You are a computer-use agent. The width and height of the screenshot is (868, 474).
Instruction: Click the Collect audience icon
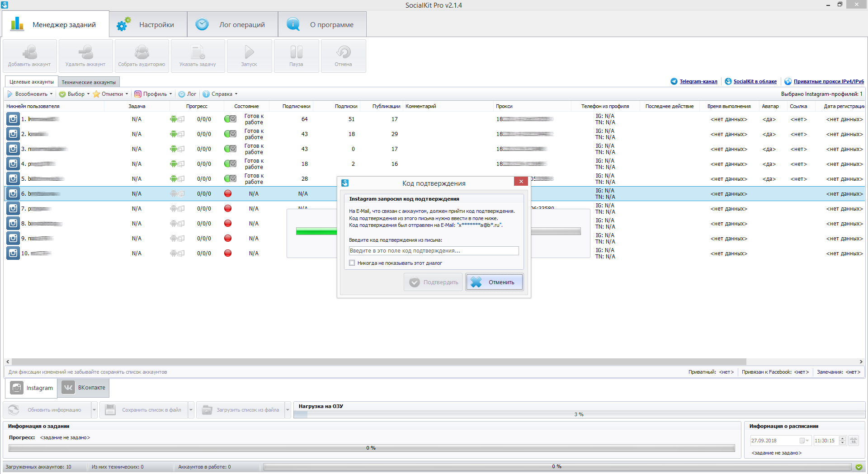click(x=142, y=52)
